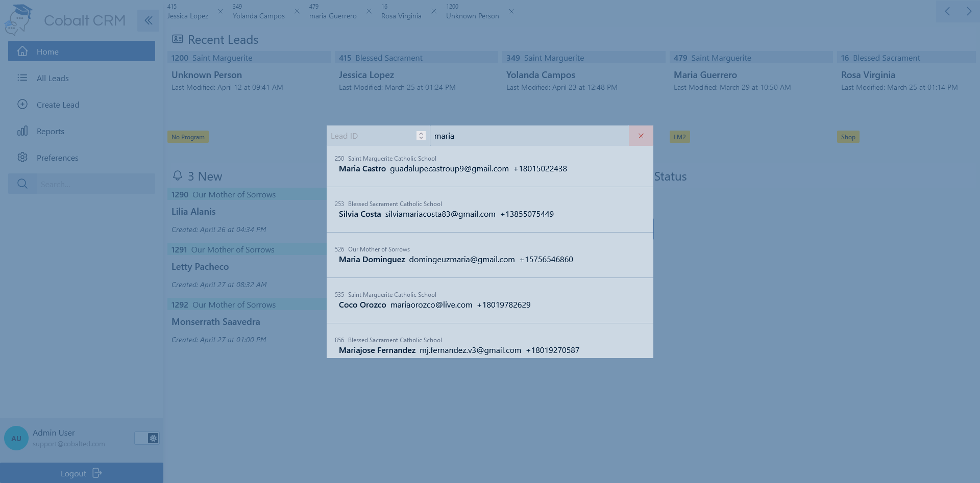Open the Create Lead page
The height and width of the screenshot is (483, 980).
(x=58, y=105)
